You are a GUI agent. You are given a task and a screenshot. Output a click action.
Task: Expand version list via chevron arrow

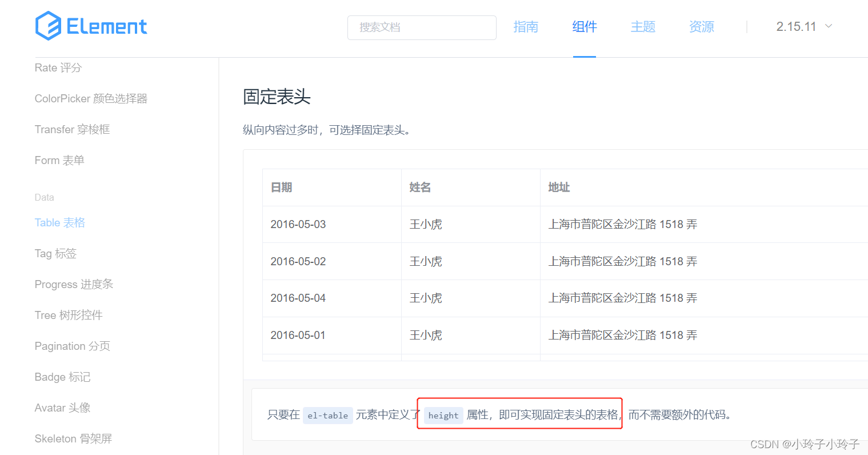click(829, 26)
